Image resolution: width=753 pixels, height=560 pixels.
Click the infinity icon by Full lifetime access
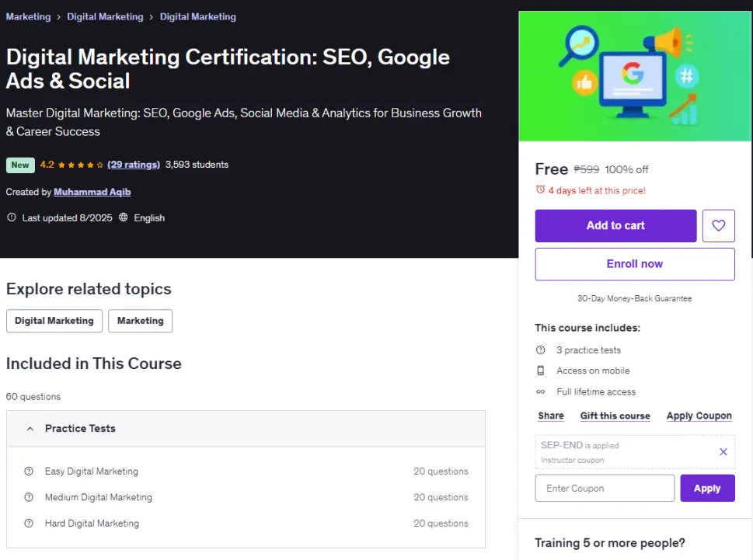(540, 391)
